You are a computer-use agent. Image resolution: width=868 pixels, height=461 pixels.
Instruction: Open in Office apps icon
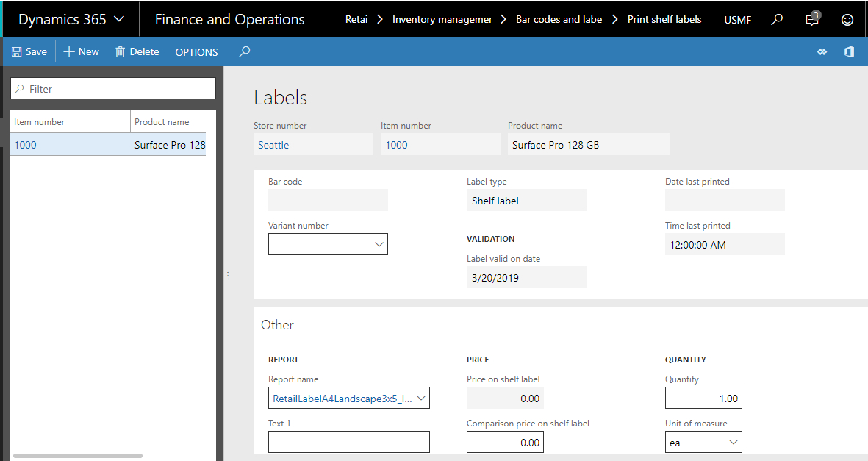click(849, 52)
